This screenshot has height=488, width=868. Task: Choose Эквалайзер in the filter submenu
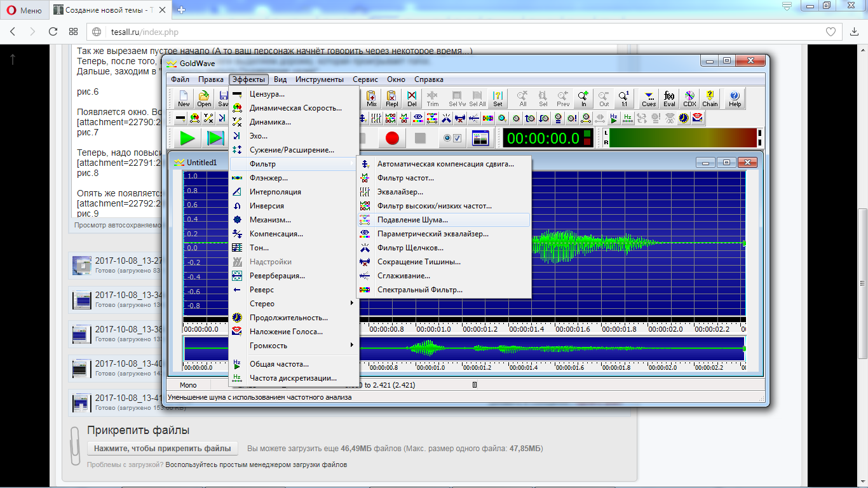[444, 192]
